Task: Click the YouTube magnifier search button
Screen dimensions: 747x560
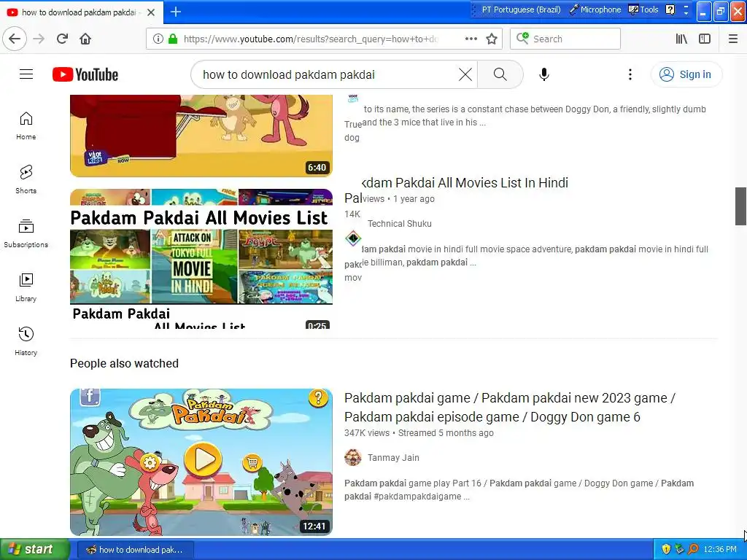Action: 500,74
